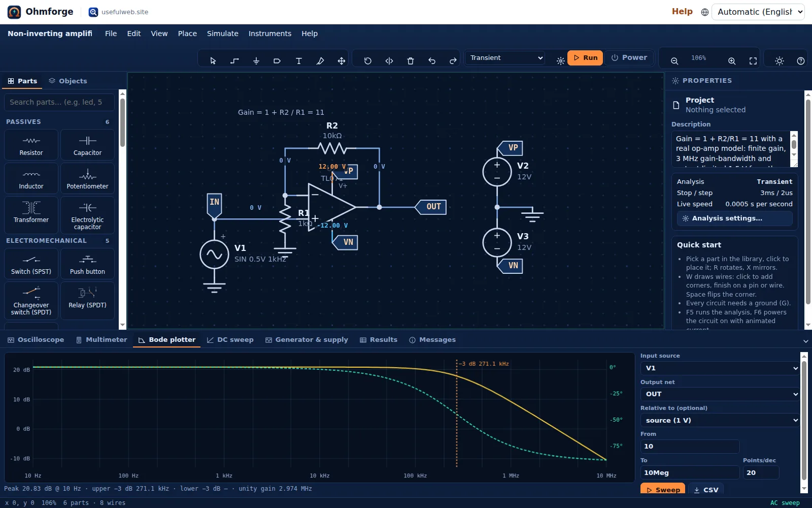Open the language selector dropdown
The width and height of the screenshot is (812, 508).
(x=758, y=12)
